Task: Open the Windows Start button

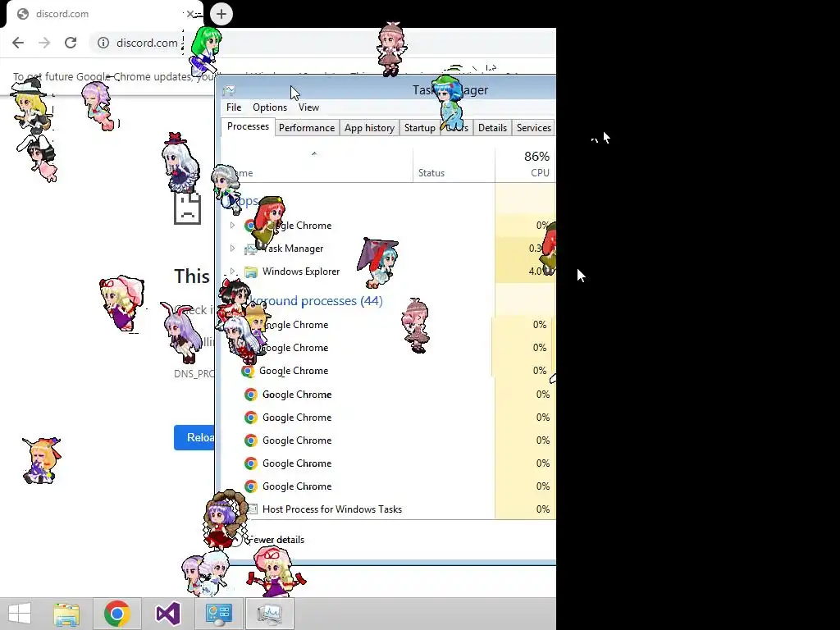Action: pyautogui.click(x=20, y=614)
